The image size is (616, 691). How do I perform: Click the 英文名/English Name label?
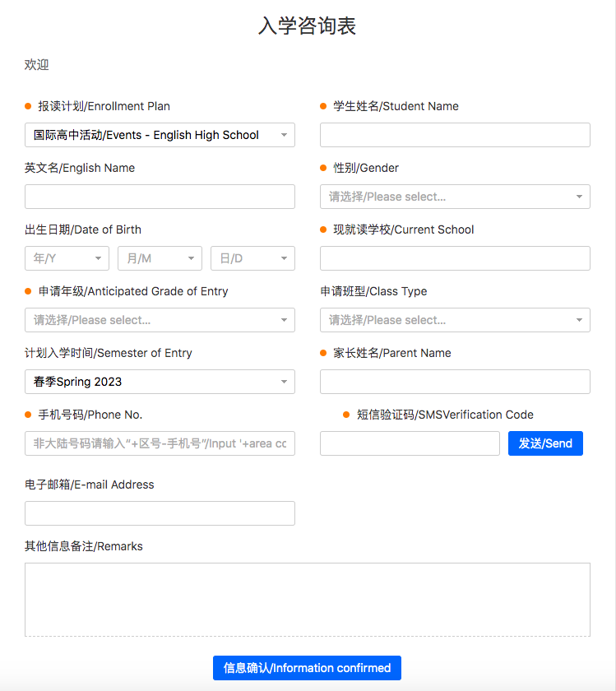[80, 168]
